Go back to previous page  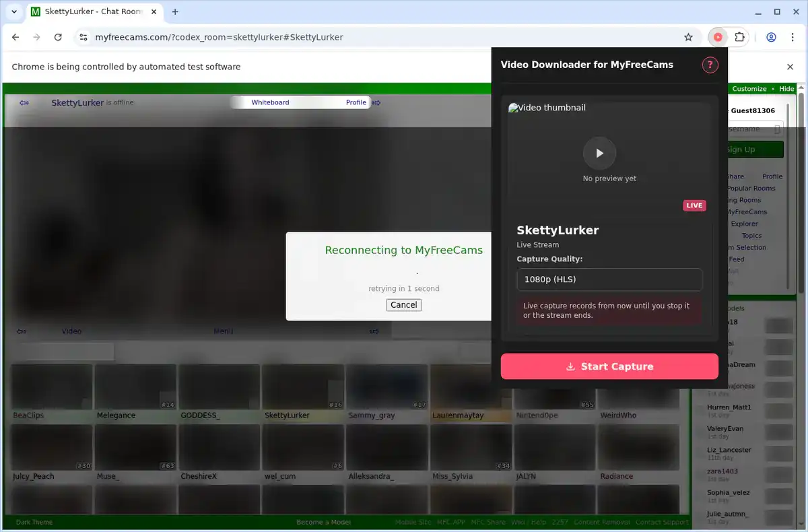(x=15, y=37)
